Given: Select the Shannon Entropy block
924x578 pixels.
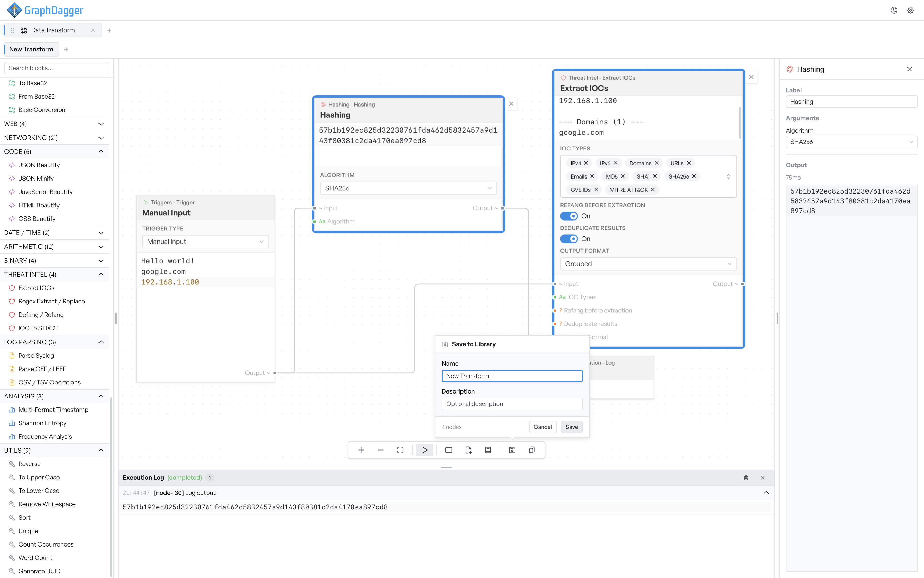Looking at the screenshot, I should (x=55, y=423).
